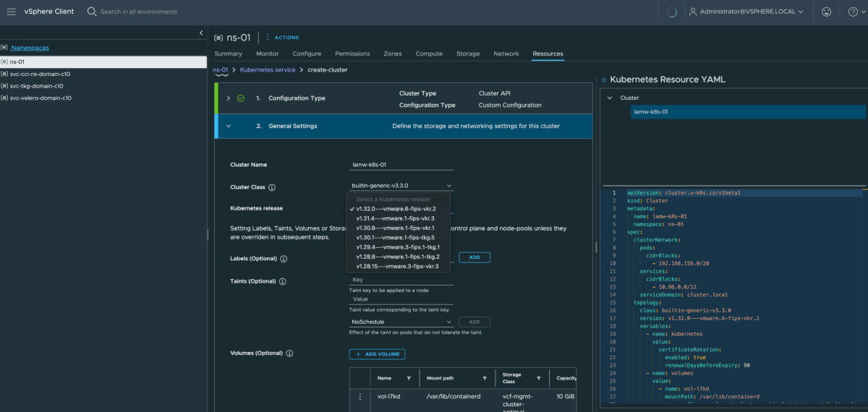The width and height of the screenshot is (868, 412).
Task: Click the Kubernetes service breadcrumb link
Action: (x=267, y=70)
